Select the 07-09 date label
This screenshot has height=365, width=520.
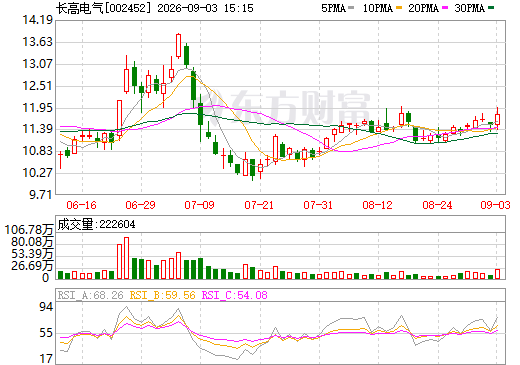pyautogui.click(x=199, y=205)
